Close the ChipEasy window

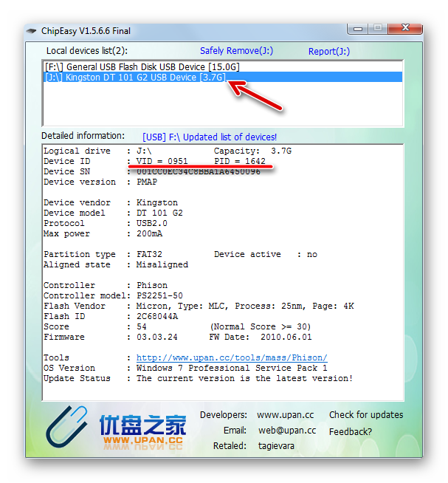pos(405,28)
